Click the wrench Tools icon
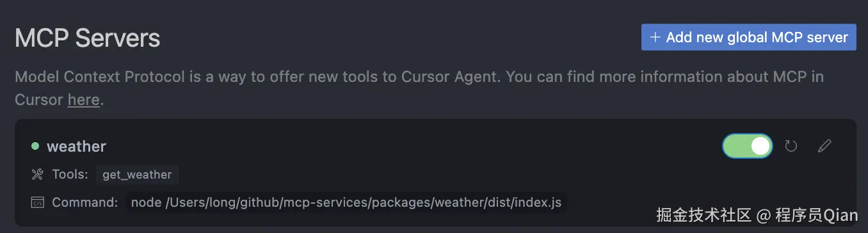 click(37, 174)
